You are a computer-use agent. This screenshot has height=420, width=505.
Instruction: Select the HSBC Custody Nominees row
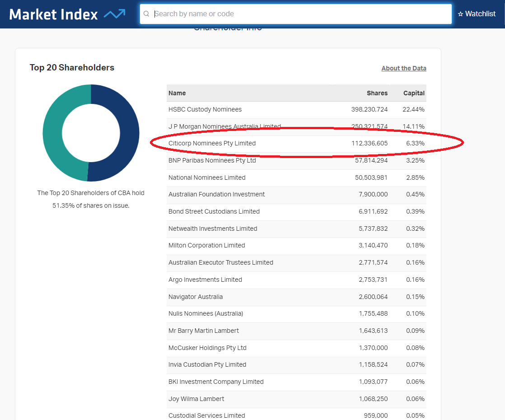click(205, 109)
